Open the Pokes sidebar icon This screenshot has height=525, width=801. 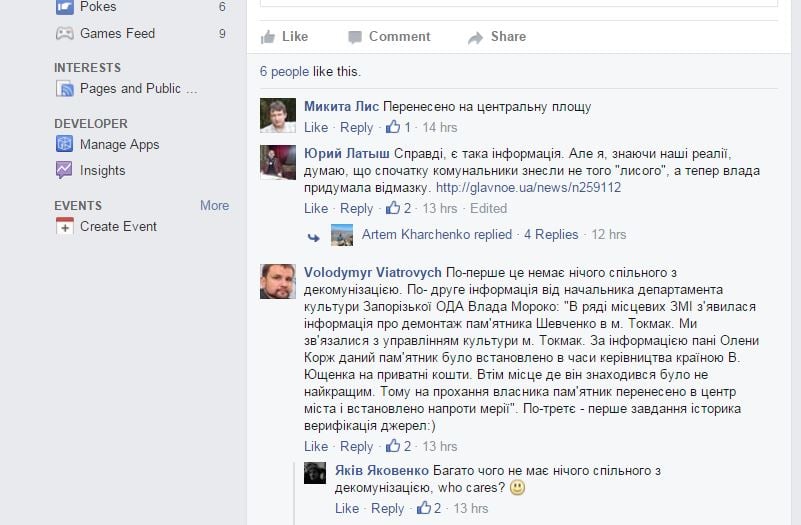[64, 7]
